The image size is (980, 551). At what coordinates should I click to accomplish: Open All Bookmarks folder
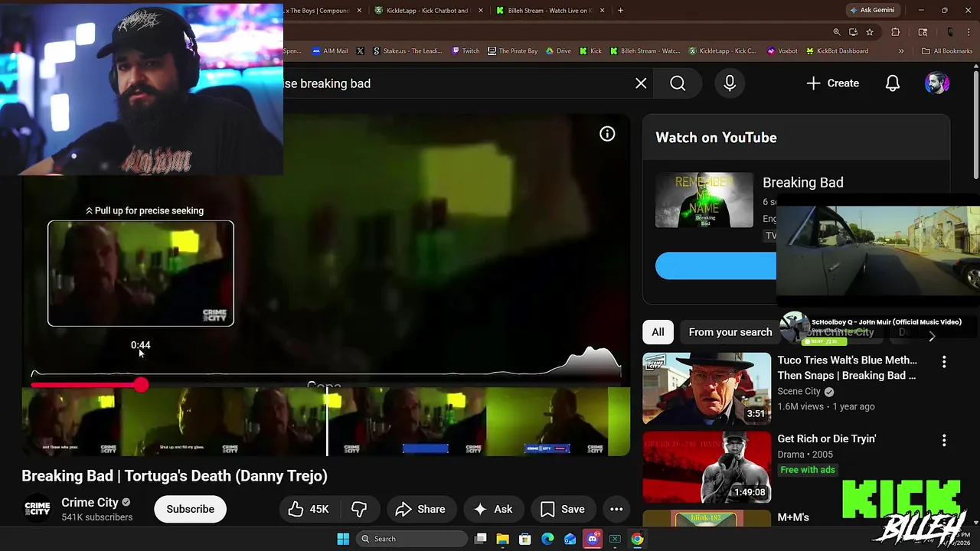point(947,51)
